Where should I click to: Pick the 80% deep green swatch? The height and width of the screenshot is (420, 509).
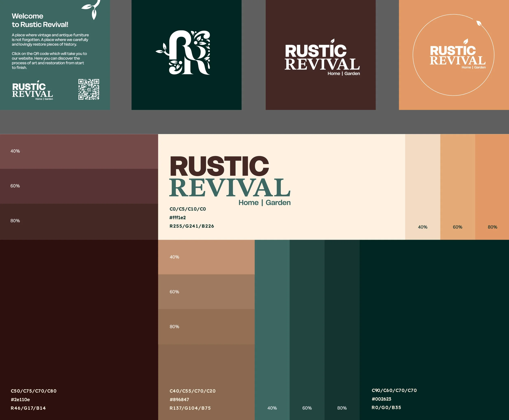(342, 330)
